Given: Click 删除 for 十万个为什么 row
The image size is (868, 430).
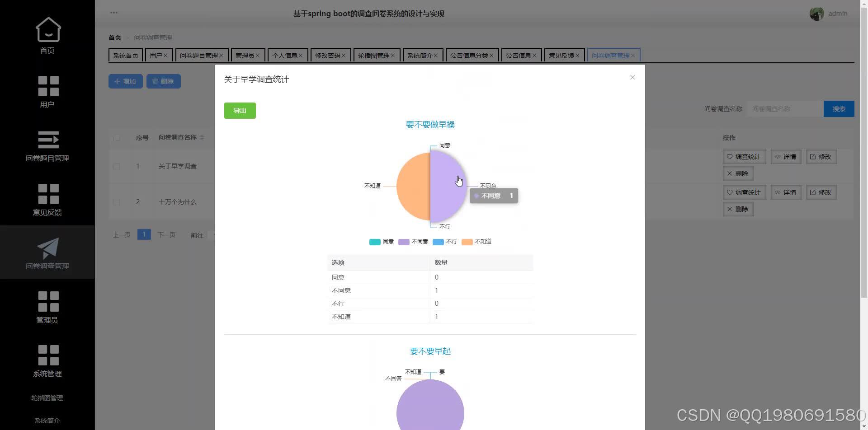Looking at the screenshot, I should click(x=738, y=209).
